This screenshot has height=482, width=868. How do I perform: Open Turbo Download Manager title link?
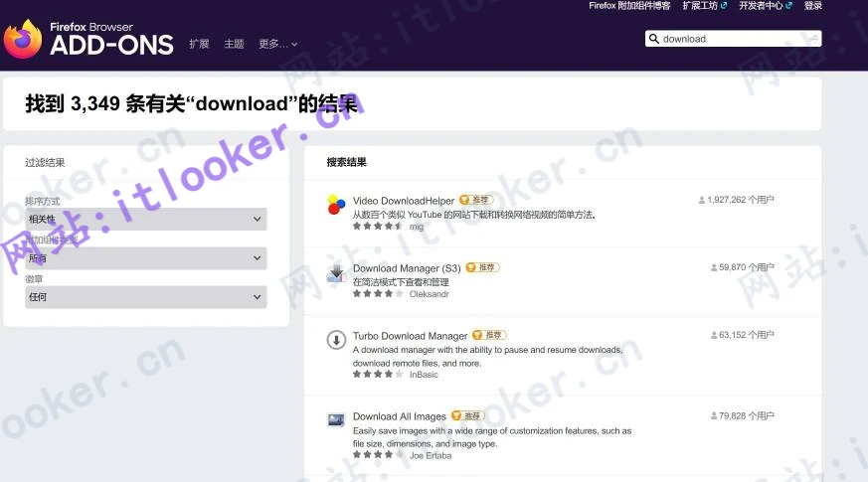(x=411, y=336)
